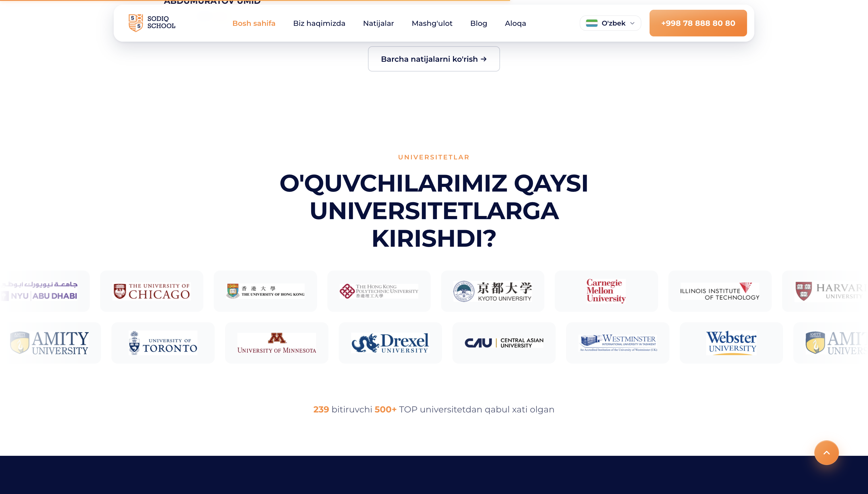
Task: Select the University of Toronto logo
Action: tap(163, 343)
